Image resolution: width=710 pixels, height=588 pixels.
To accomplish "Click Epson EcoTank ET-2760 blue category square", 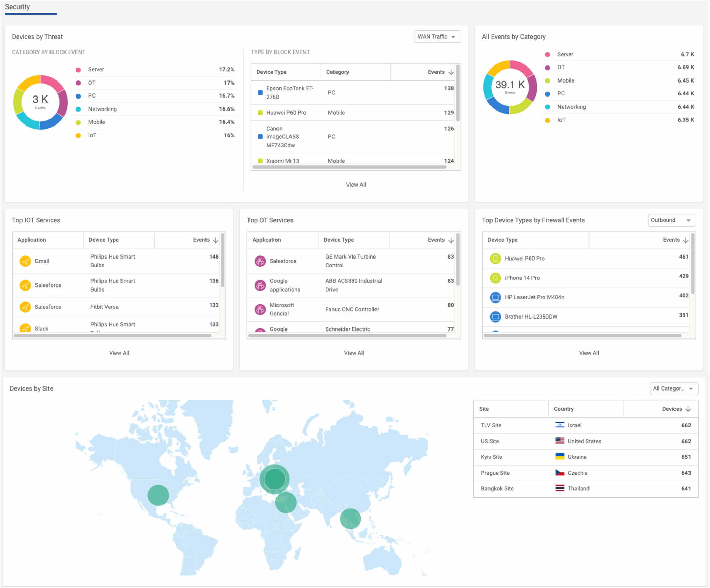I will [x=260, y=92].
